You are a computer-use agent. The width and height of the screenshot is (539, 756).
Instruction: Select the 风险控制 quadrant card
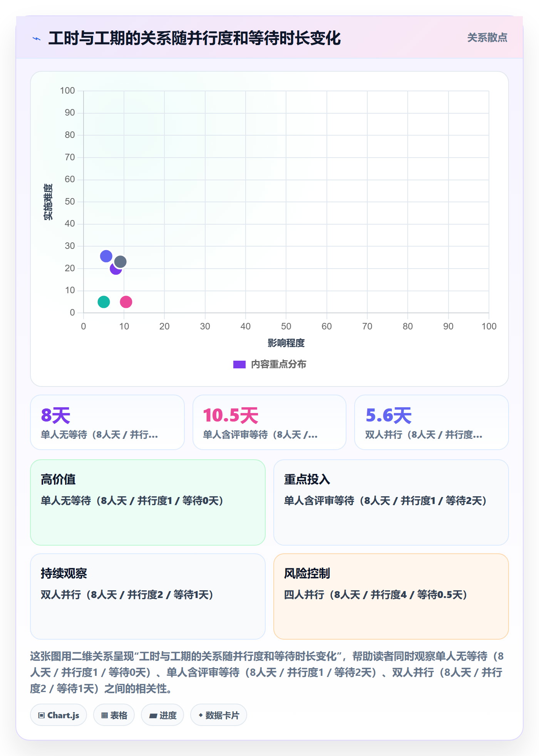pyautogui.click(x=391, y=596)
